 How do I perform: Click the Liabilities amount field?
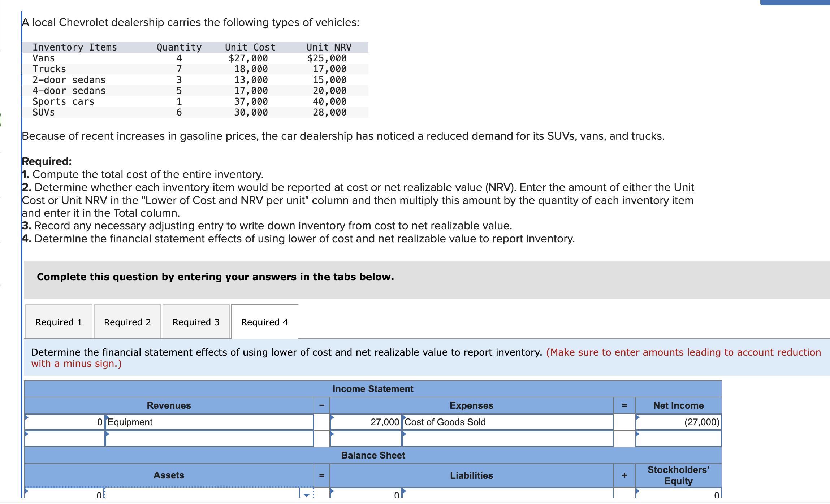point(366,494)
